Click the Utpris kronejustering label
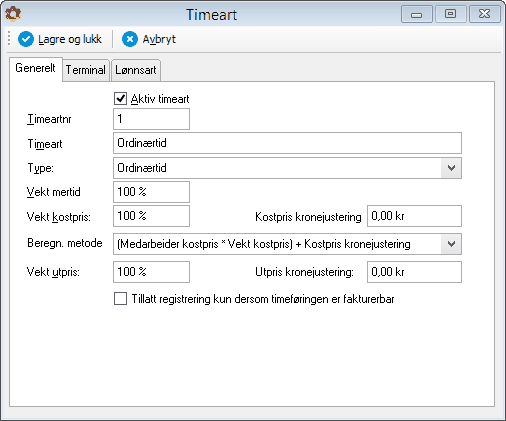This screenshot has height=421, width=506. pyautogui.click(x=304, y=272)
